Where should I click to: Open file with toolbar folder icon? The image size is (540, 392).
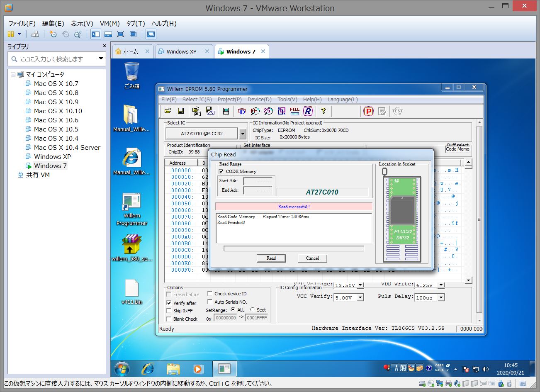pos(168,111)
